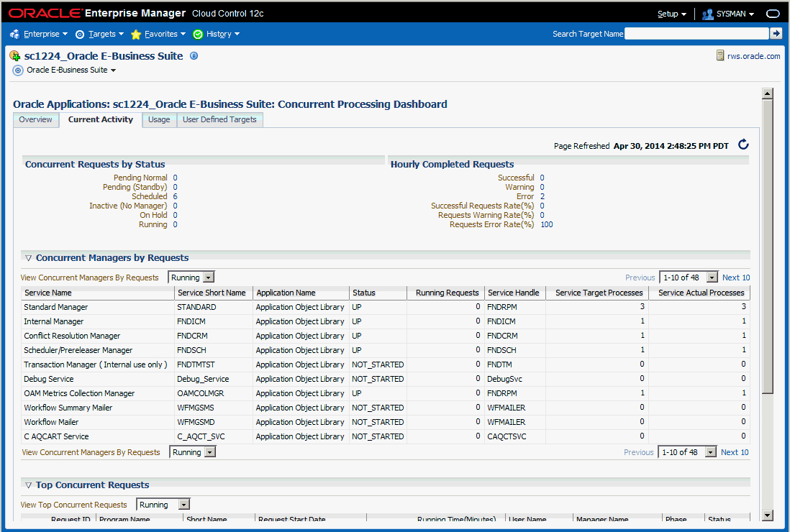
Task: Click the top Next 10 link
Action: (735, 278)
